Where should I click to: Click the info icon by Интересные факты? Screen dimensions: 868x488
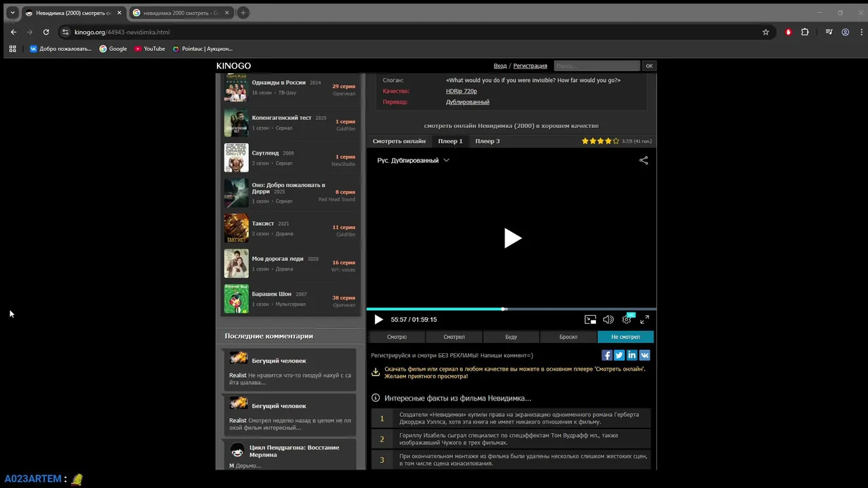[x=376, y=398]
